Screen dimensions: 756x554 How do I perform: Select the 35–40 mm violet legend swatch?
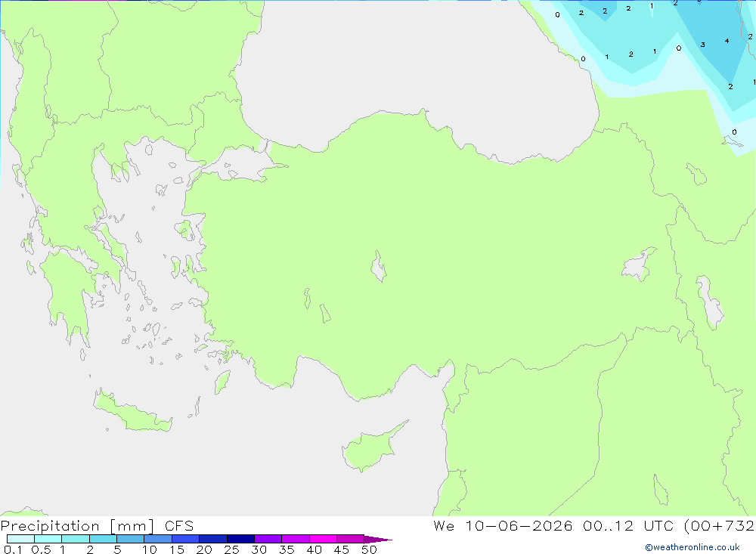[x=296, y=539]
